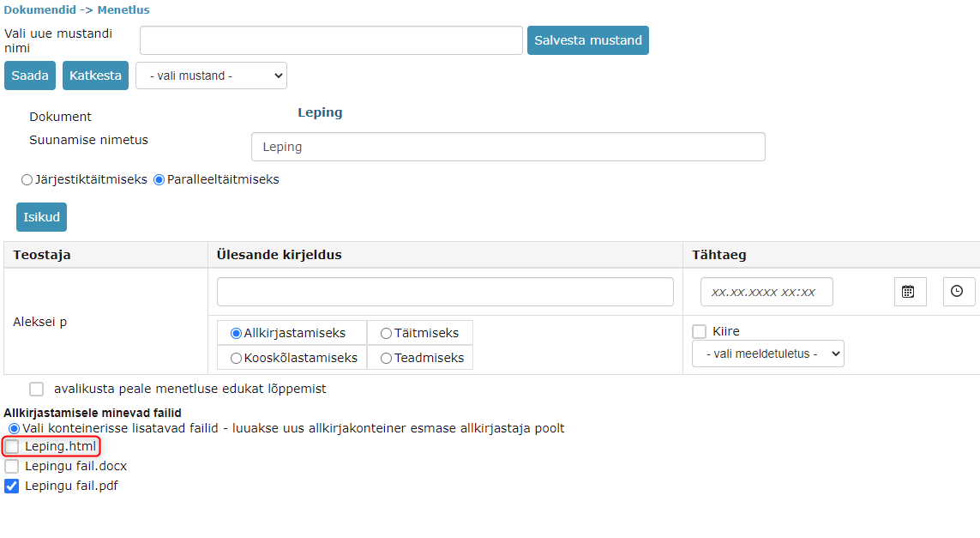The image size is (980, 538).
Task: Focus the Ülesande kirjeldus text field
Action: (x=445, y=292)
